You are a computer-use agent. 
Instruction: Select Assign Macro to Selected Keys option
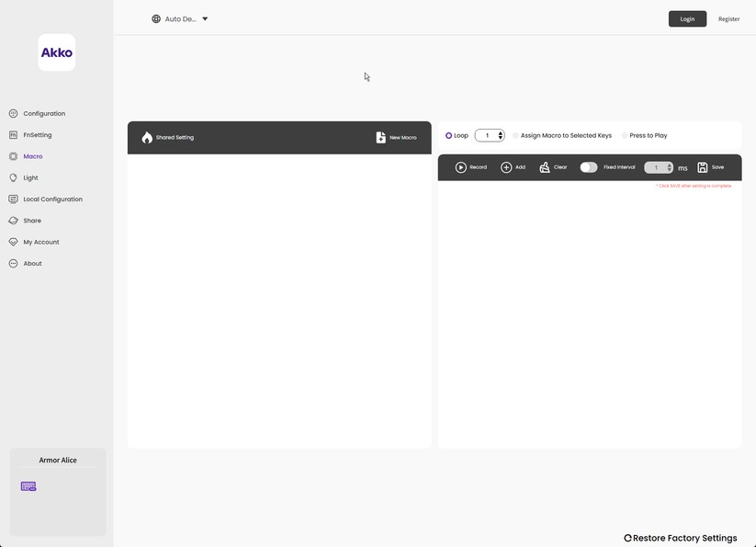coord(516,135)
